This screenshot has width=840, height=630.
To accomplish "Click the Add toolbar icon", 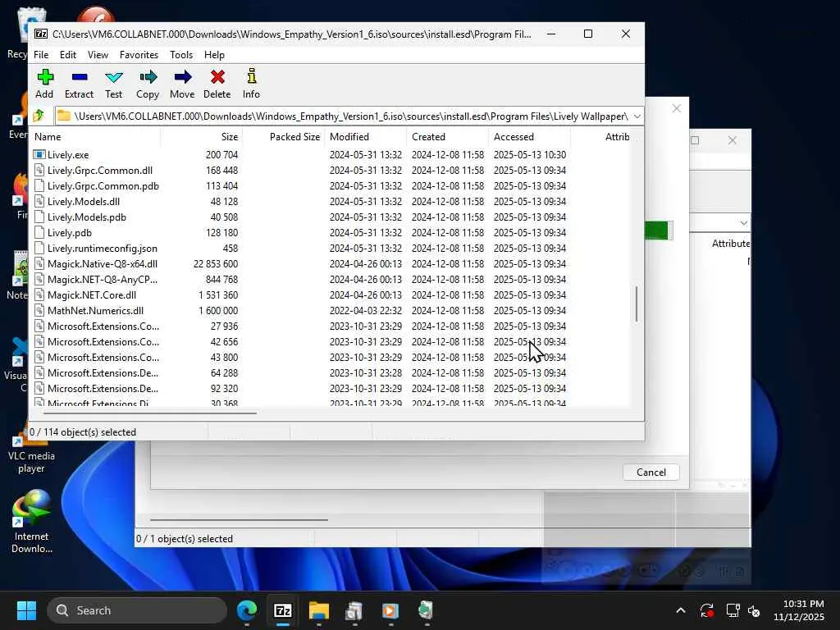I will [44, 83].
